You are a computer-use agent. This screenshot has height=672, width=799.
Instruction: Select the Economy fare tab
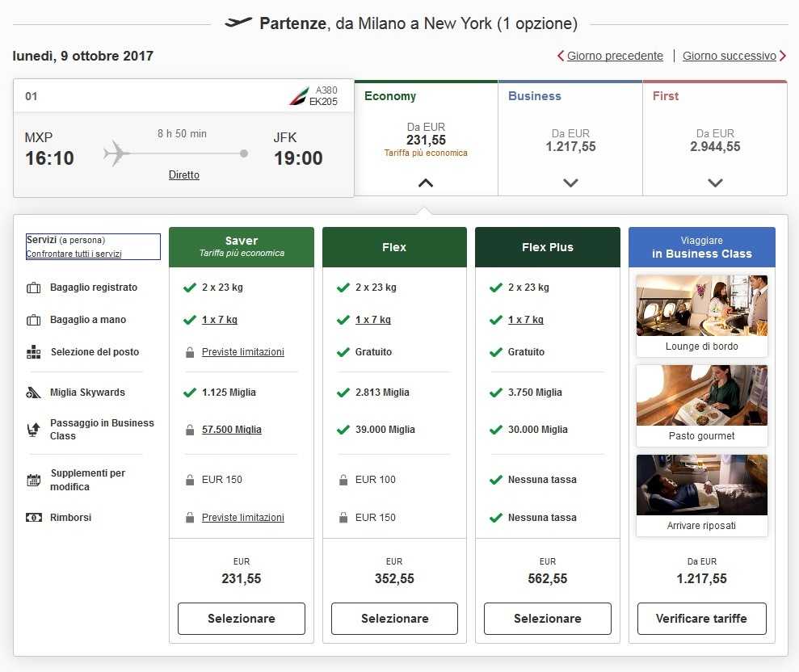pos(426,137)
